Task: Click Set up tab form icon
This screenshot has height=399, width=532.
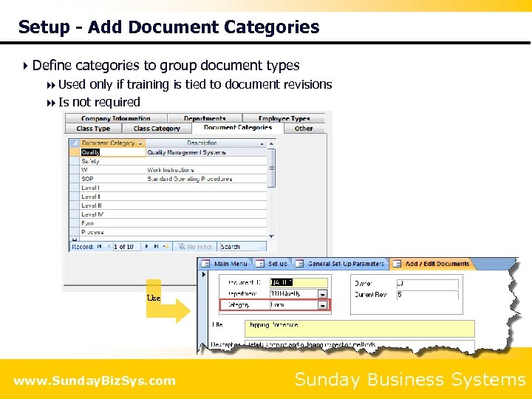Action: (x=260, y=264)
